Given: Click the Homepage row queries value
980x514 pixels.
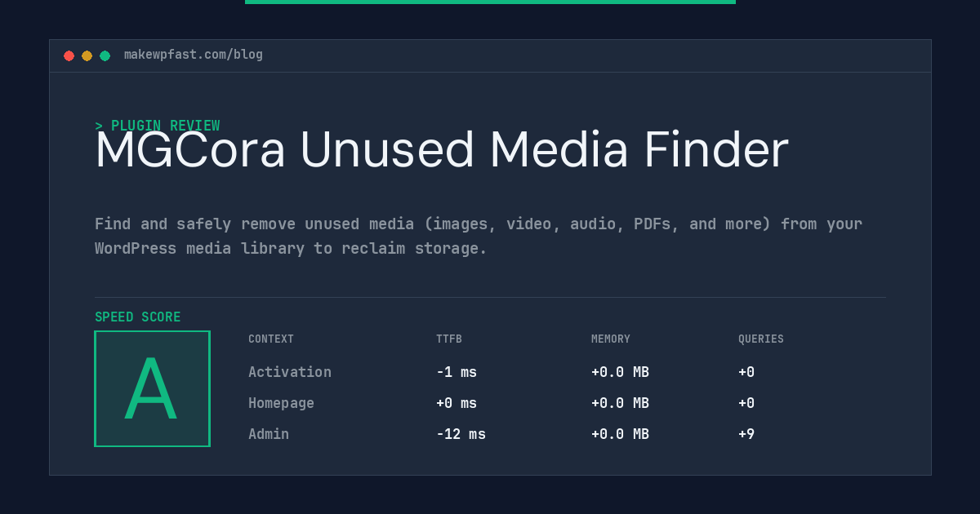Looking at the screenshot, I should (746, 403).
